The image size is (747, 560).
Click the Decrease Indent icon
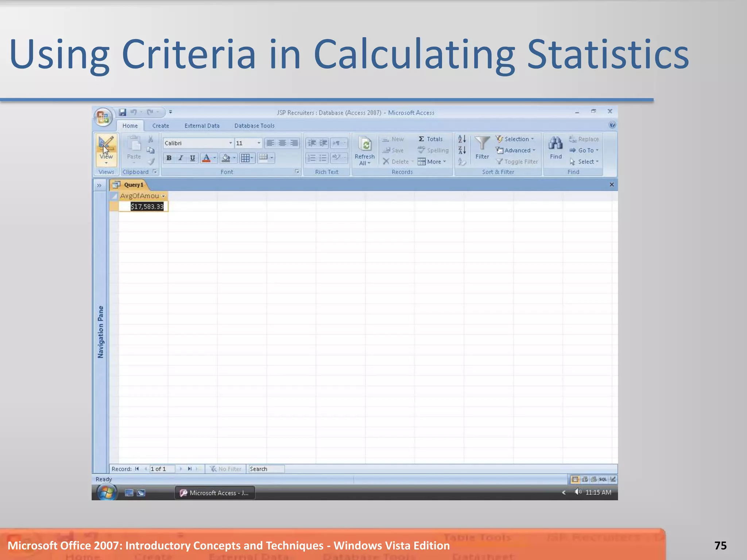(311, 143)
